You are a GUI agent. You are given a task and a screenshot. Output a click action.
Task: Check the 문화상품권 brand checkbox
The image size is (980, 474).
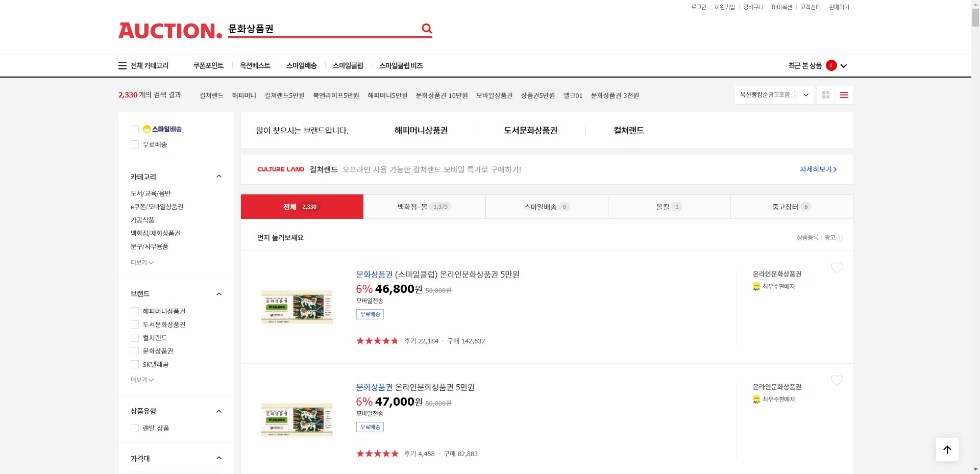coord(135,351)
